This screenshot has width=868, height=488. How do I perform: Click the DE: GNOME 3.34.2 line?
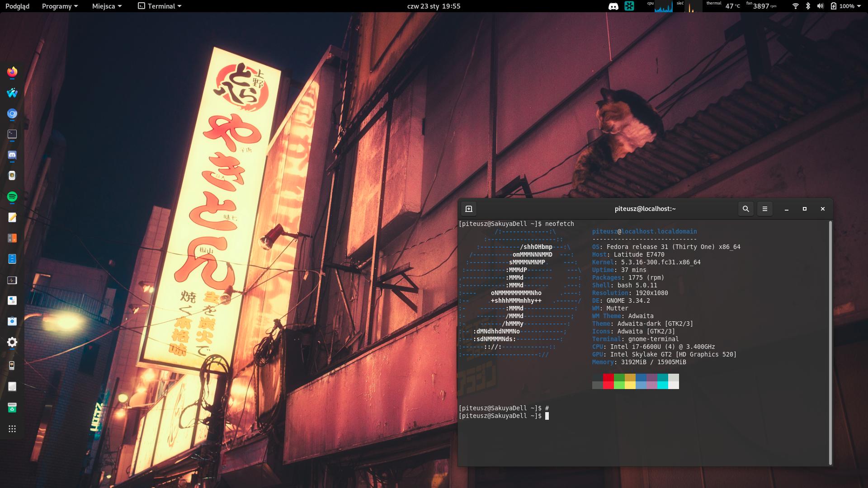(x=621, y=300)
